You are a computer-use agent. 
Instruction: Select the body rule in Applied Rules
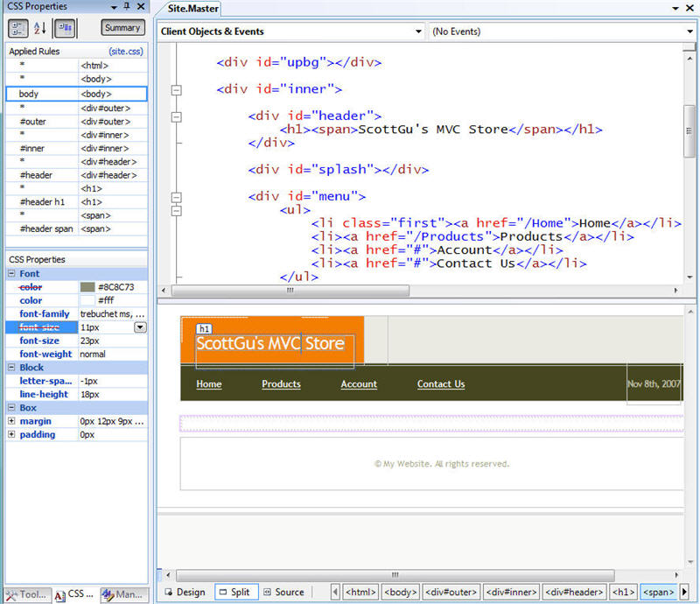[76, 94]
